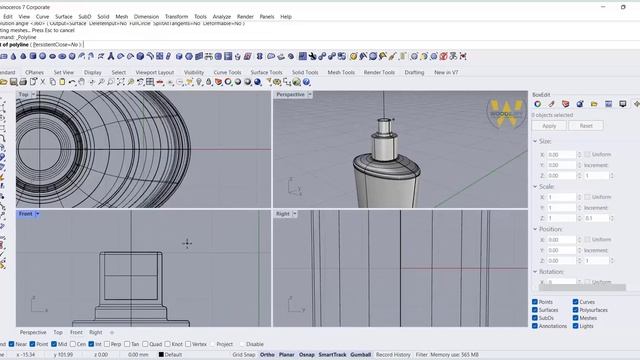Open the color wheel Properties icon in BoxEdit panel
This screenshot has width=640, height=360.
click(538, 104)
